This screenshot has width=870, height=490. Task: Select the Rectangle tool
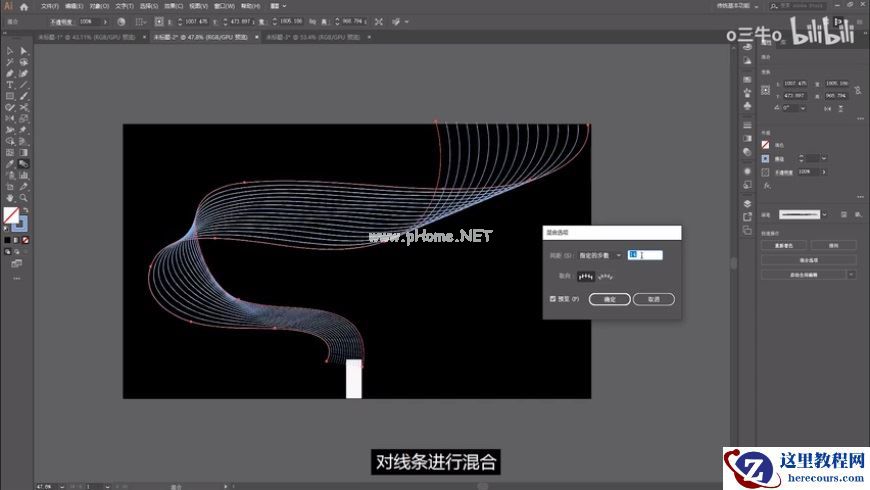(10, 96)
